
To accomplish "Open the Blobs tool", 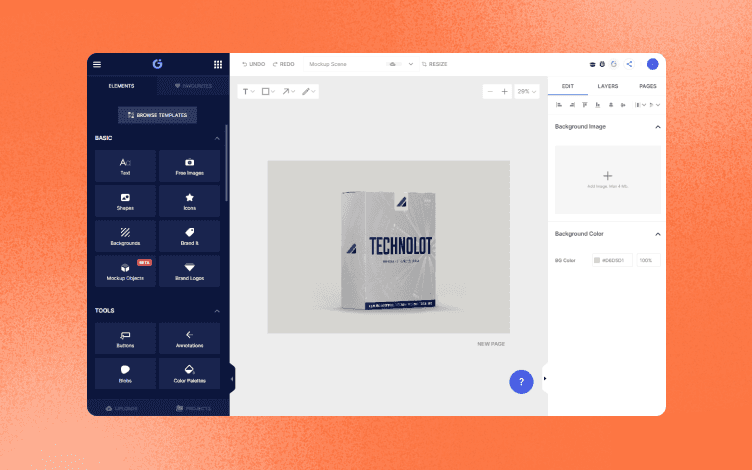I will tap(125, 374).
